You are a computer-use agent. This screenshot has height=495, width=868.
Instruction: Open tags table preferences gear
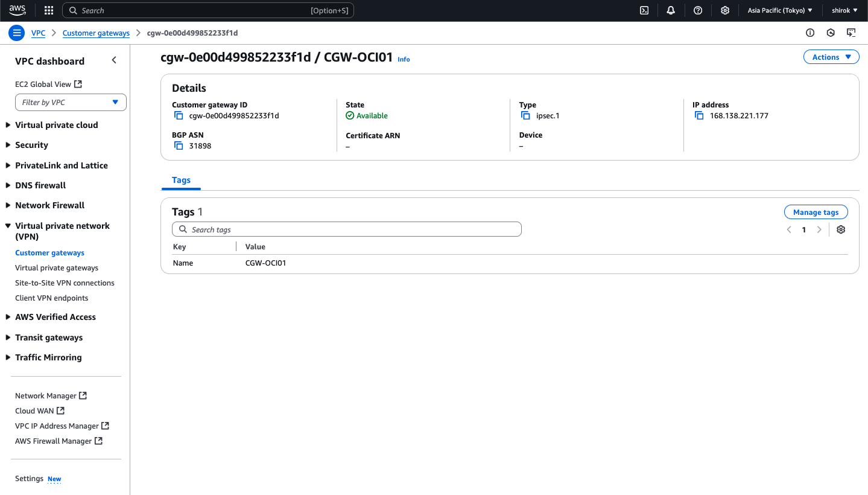[x=841, y=229]
